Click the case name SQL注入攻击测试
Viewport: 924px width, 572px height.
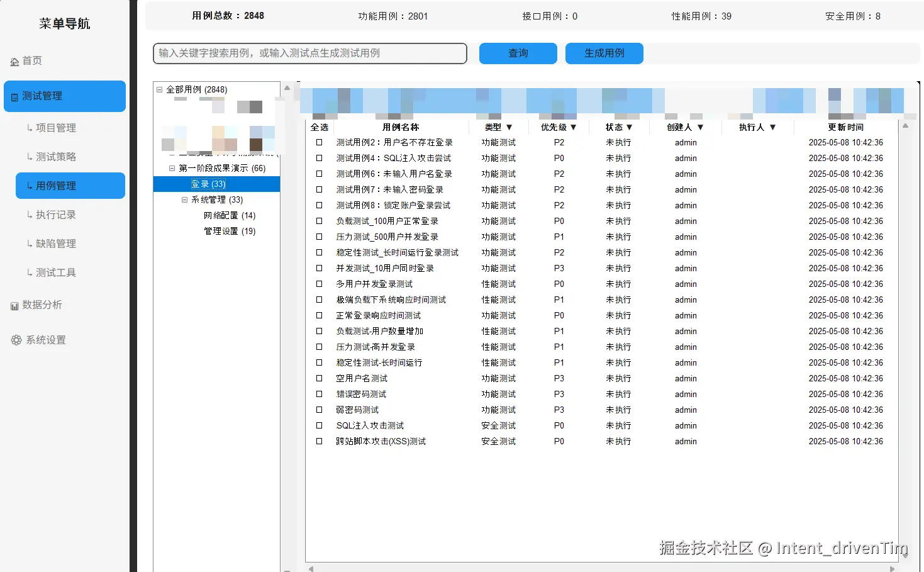370,425
